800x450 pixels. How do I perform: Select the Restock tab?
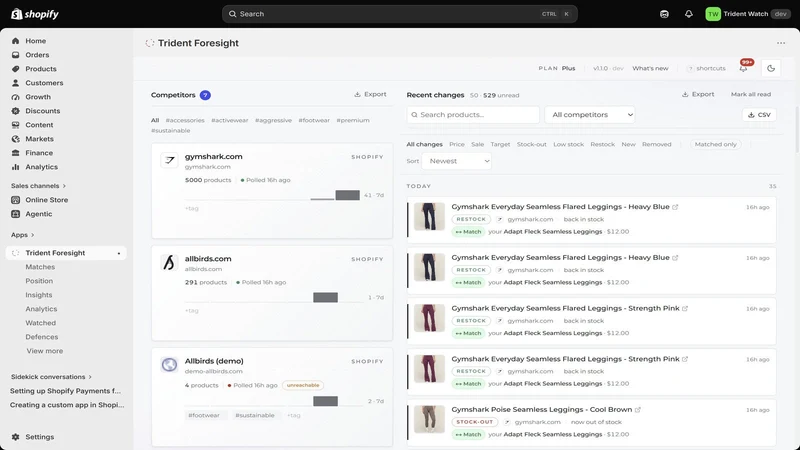tap(603, 144)
